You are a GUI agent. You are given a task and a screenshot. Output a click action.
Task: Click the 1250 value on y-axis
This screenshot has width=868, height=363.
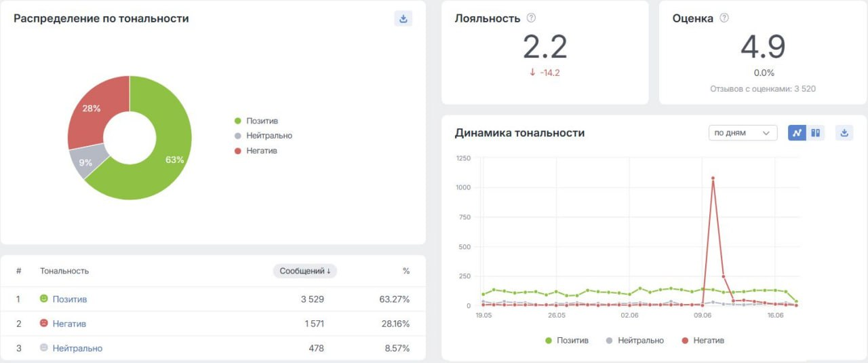(x=463, y=158)
